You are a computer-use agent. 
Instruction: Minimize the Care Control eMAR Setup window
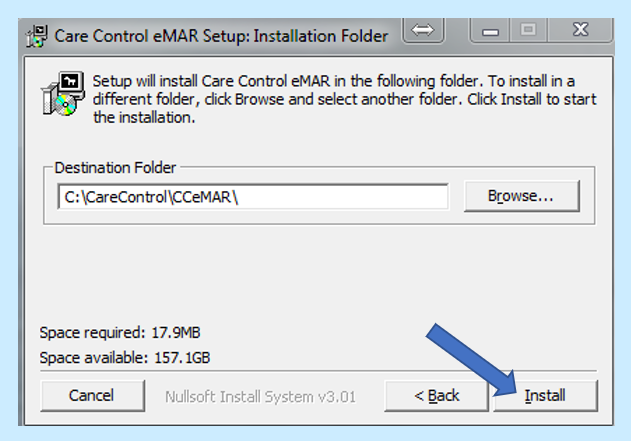click(490, 30)
